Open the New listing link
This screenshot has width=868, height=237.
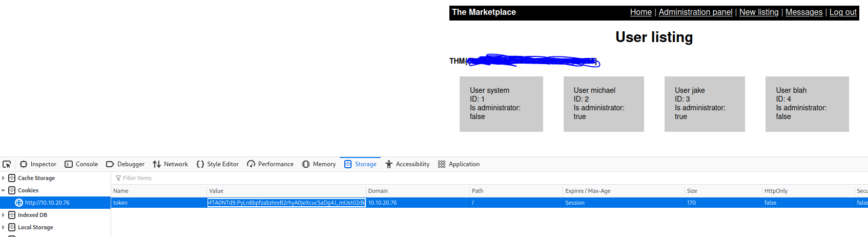(x=759, y=12)
